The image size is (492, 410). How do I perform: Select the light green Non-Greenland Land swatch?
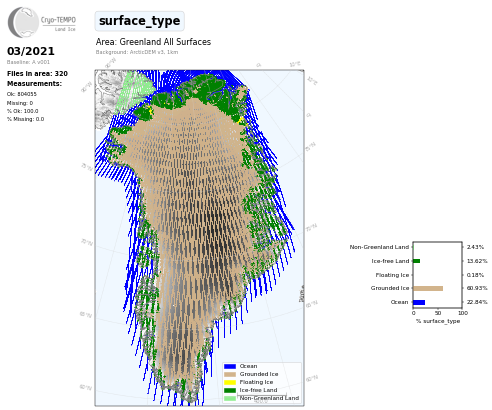(x=230, y=398)
